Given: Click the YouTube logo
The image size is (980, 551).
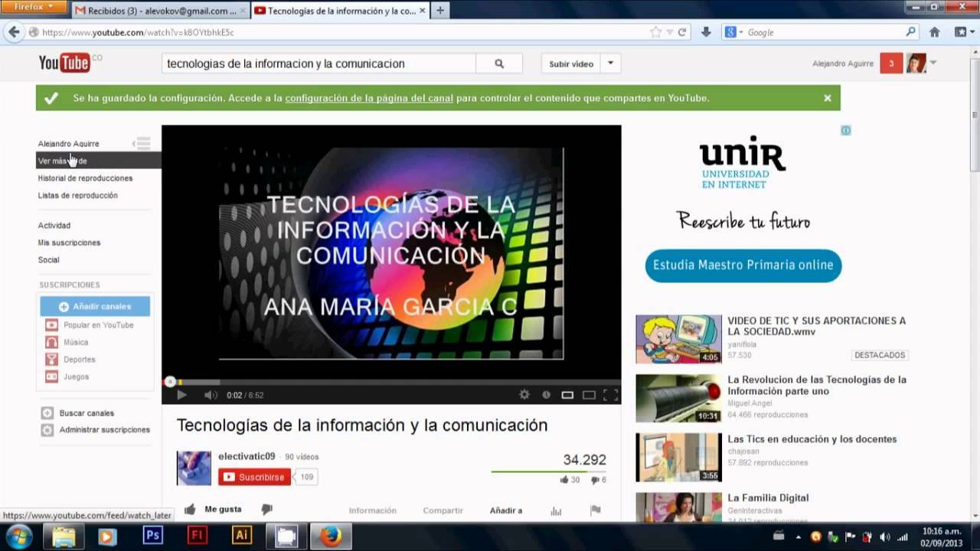Looking at the screenshot, I should point(65,64).
